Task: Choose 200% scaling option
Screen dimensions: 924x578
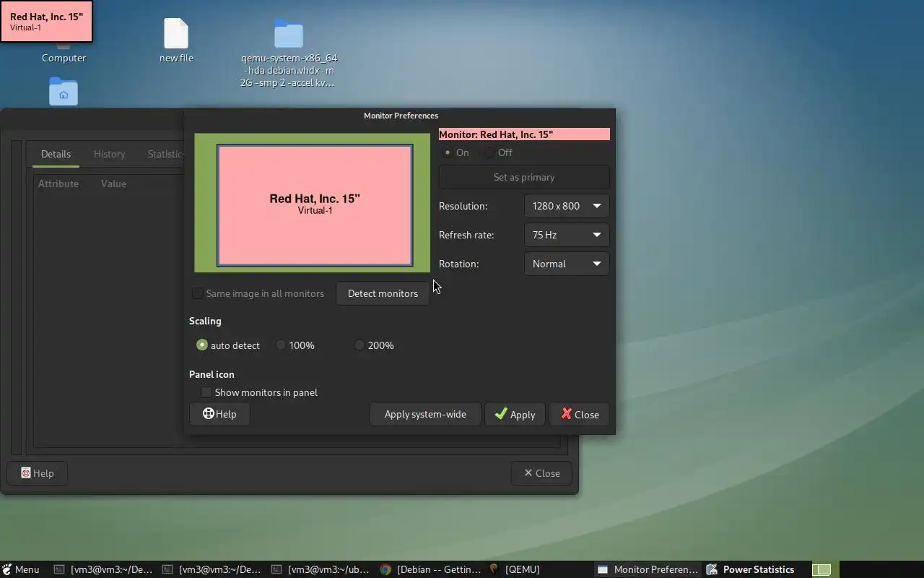Action: point(359,345)
